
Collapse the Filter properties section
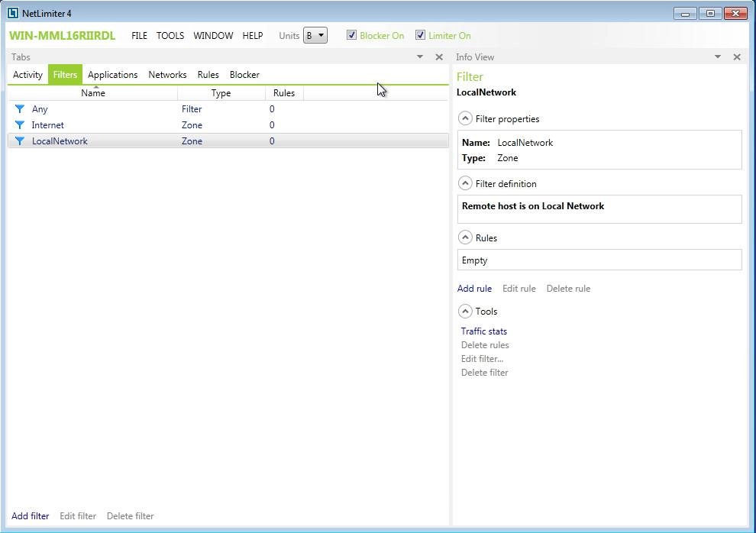coord(465,118)
